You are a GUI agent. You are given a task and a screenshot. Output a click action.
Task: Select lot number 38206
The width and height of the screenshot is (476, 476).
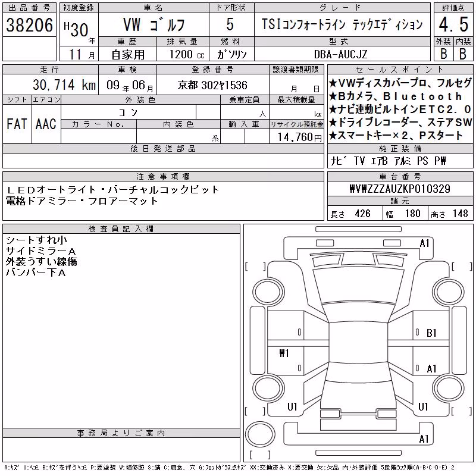click(29, 24)
